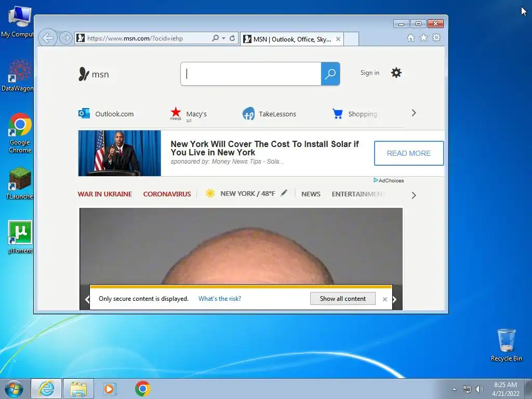This screenshot has height=399, width=532.
Task: Open Google Chrome from the taskbar
Action: click(142, 389)
